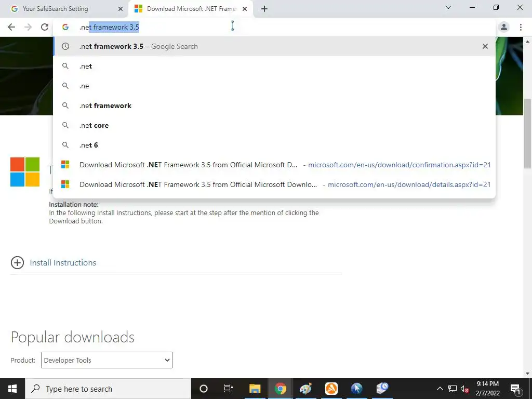This screenshot has height=399, width=532.
Task: Click the Google G icon in the address bar
Action: tap(65, 27)
